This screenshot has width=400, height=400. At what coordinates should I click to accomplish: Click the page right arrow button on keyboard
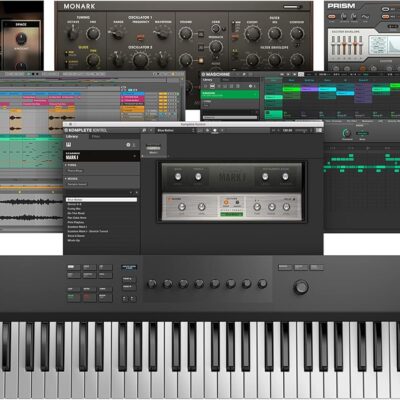pyautogui.click(x=133, y=299)
